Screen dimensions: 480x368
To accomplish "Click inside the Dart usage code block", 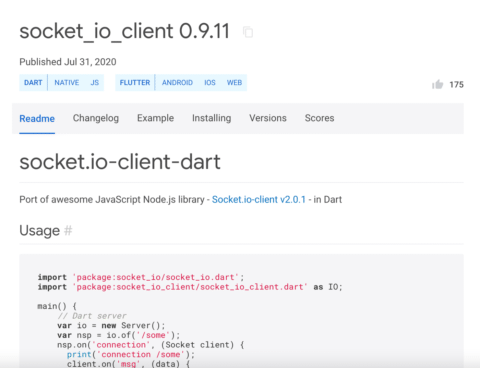I will (x=241, y=311).
